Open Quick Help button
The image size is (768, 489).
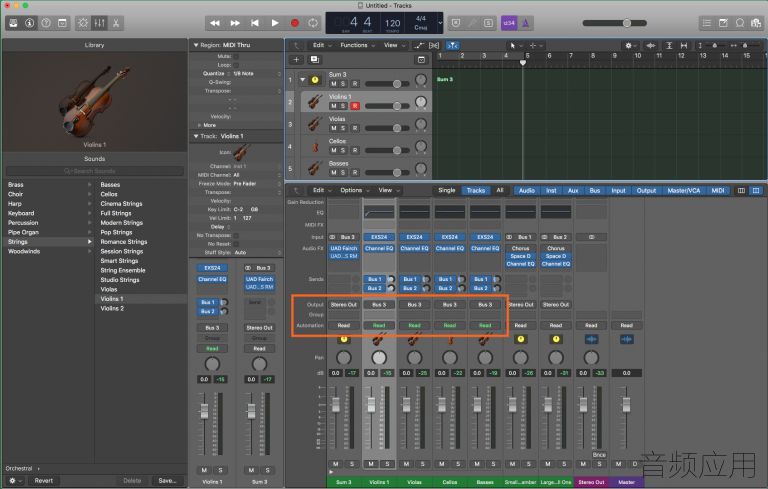click(x=46, y=23)
